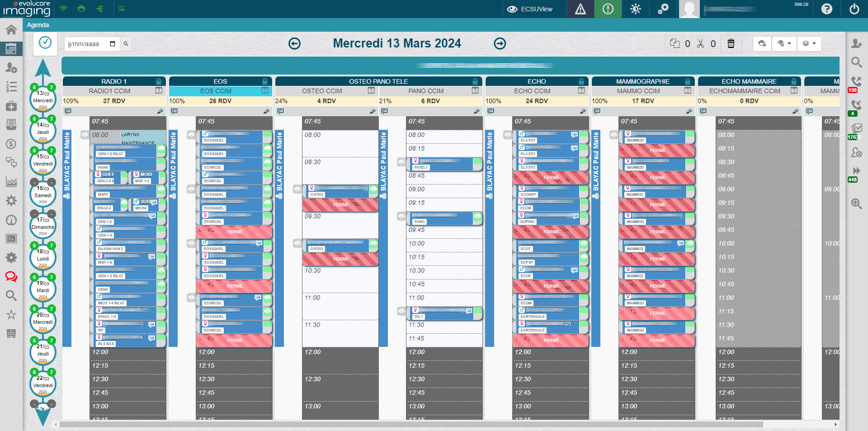Open calendar icon beside OSTEO CCIM

pos(371,90)
